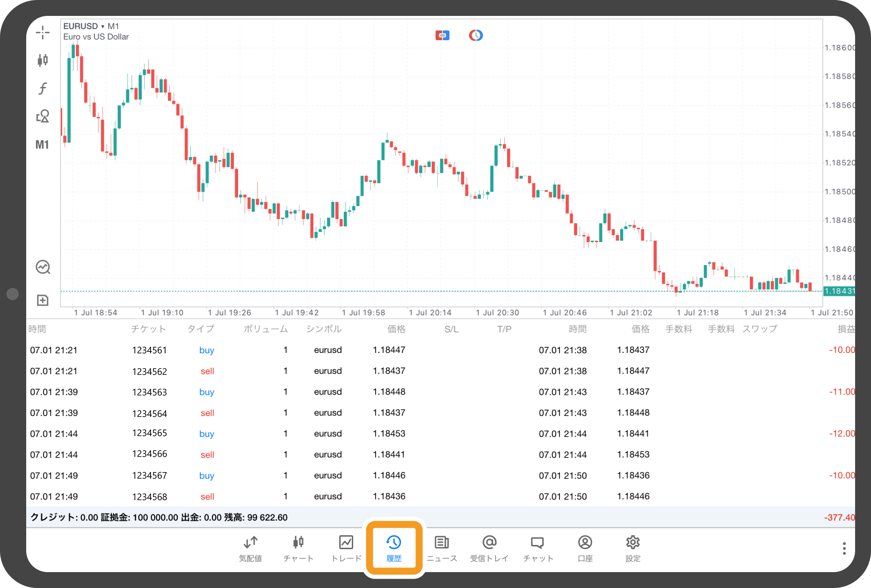Select the crosshair cursor tool
871x588 pixels.
[x=43, y=32]
